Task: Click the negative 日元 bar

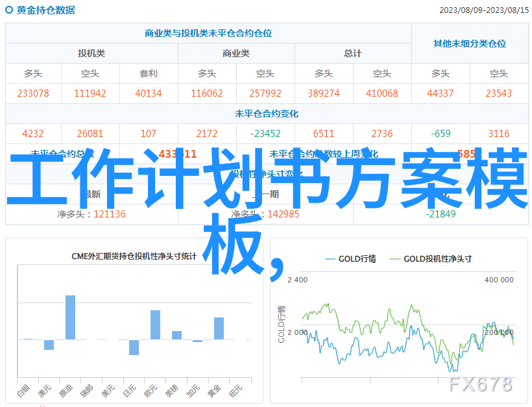Action: point(134,347)
